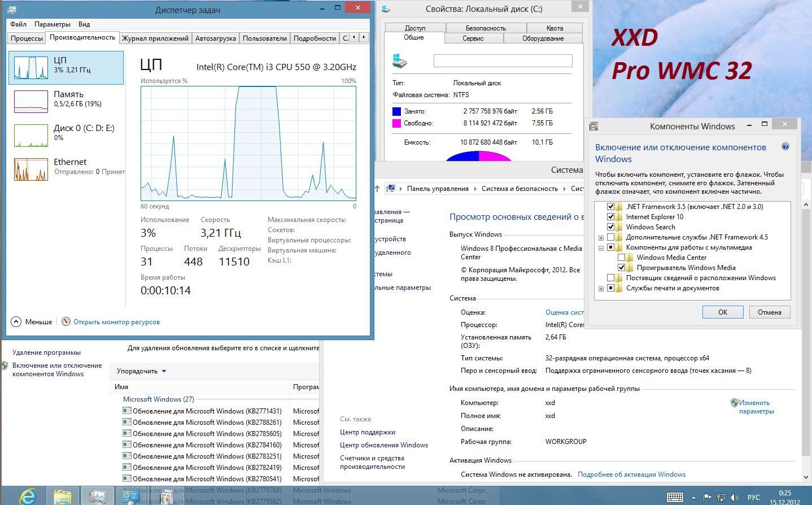Open Центр обновления Windows link
Screen dimensions: 812x505
tap(384, 445)
